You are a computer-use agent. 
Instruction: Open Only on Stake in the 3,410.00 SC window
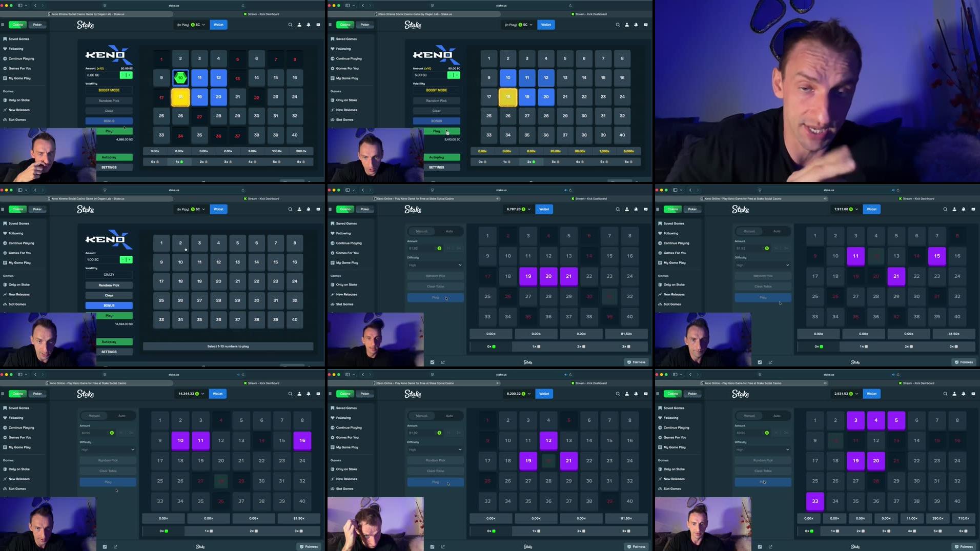pos(346,100)
